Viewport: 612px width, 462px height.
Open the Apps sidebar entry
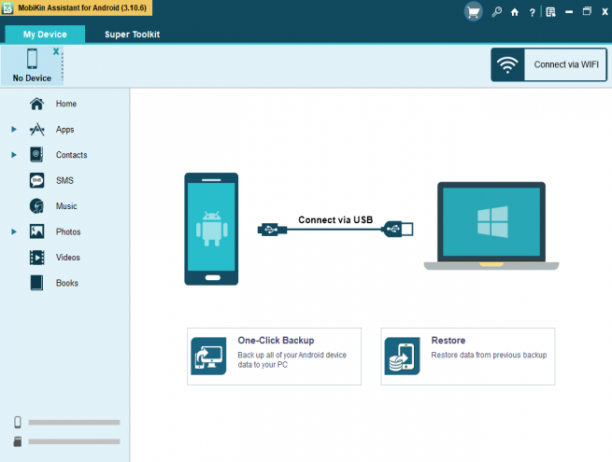(65, 130)
